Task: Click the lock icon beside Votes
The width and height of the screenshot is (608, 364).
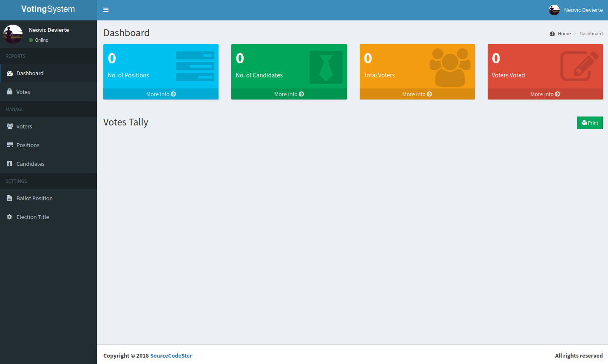Action: pyautogui.click(x=9, y=91)
